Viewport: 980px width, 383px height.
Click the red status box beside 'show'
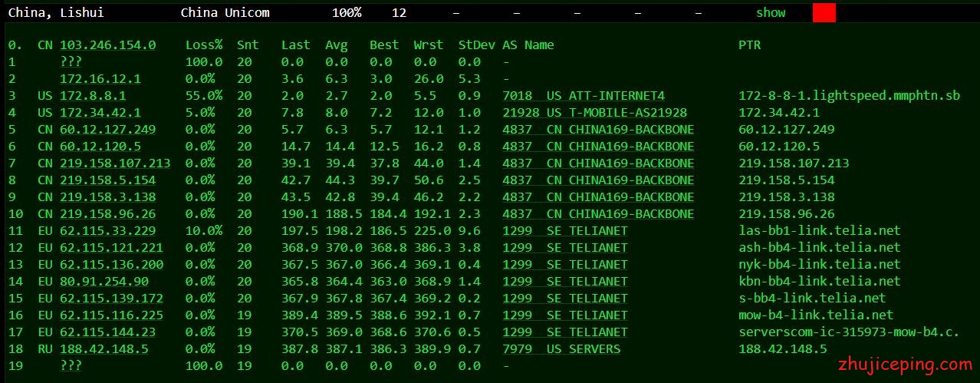pos(824,12)
